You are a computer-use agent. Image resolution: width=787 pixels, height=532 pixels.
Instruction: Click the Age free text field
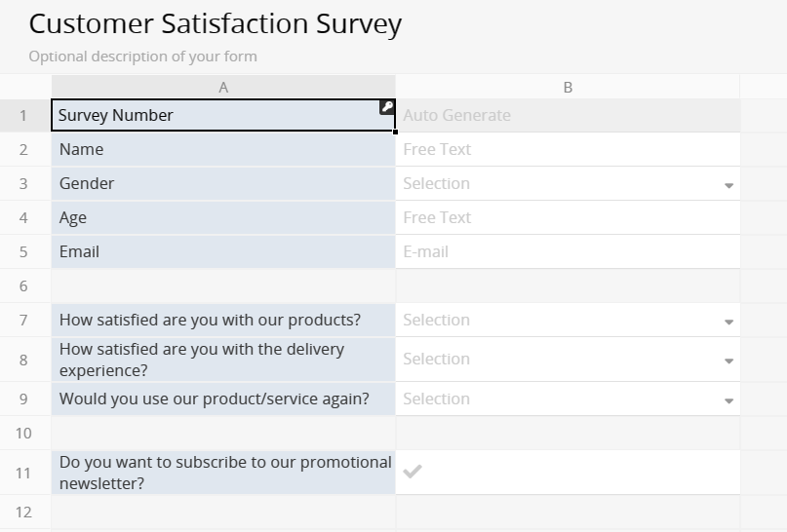pyautogui.click(x=568, y=217)
